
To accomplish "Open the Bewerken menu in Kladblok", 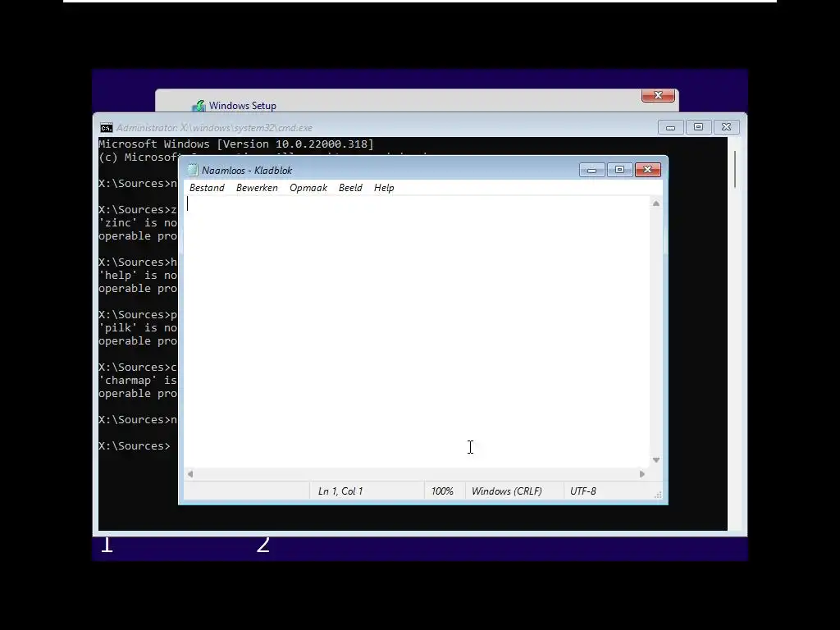I will click(257, 188).
